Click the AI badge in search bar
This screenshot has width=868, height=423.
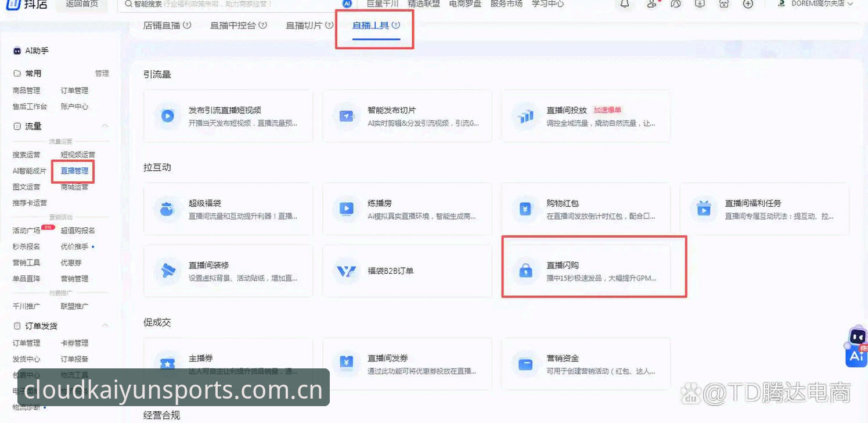(347, 3)
